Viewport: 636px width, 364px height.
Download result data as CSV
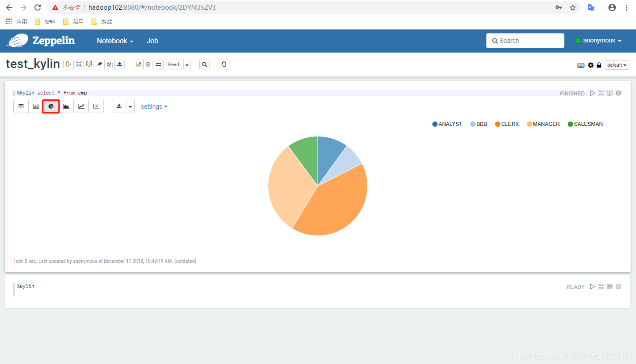click(x=119, y=106)
